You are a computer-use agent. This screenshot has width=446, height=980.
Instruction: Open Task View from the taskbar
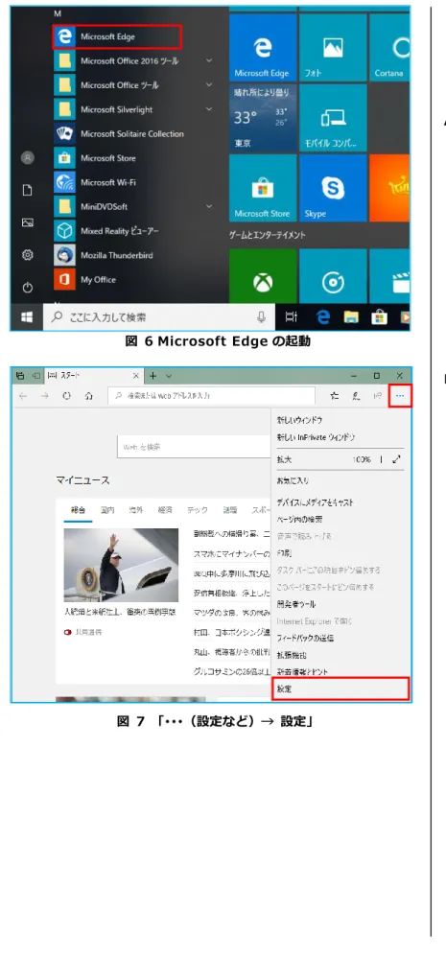pyautogui.click(x=291, y=317)
